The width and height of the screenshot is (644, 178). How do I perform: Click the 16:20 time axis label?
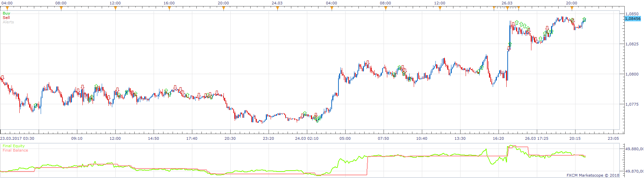[499, 138]
